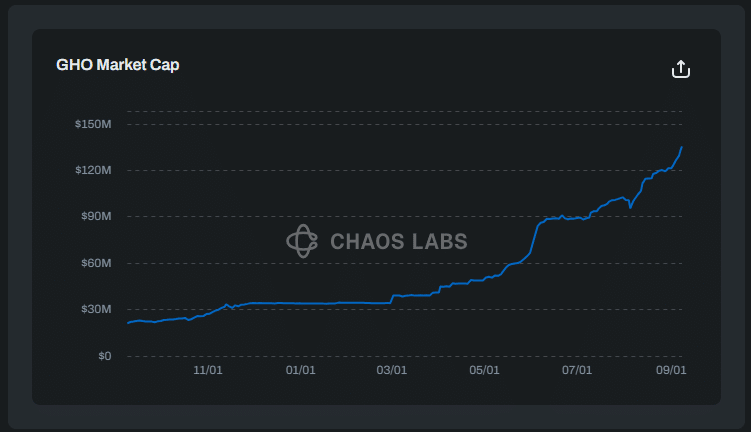Screen dimensions: 751x432
Task: Click the $90M y-axis label
Action: click(96, 216)
